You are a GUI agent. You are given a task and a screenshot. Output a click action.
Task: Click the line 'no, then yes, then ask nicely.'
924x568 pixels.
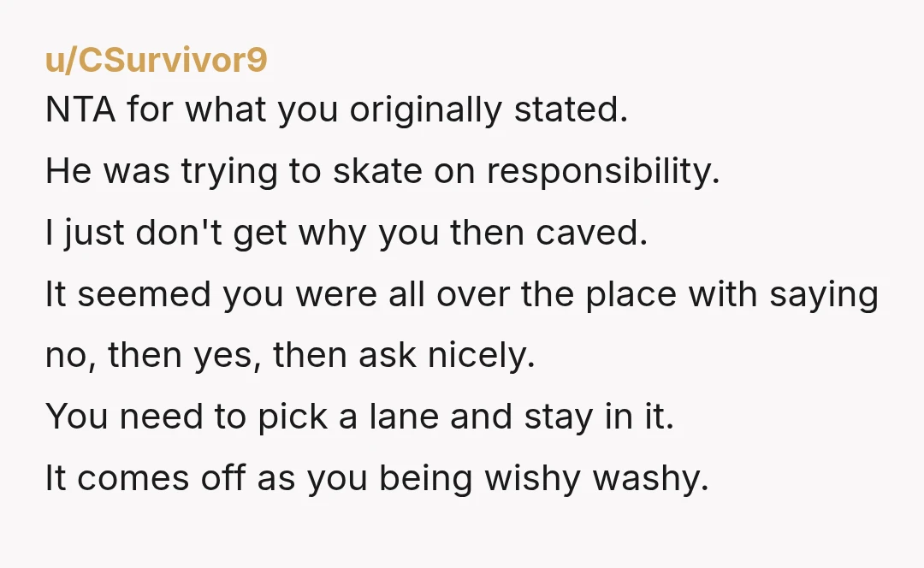pos(290,355)
